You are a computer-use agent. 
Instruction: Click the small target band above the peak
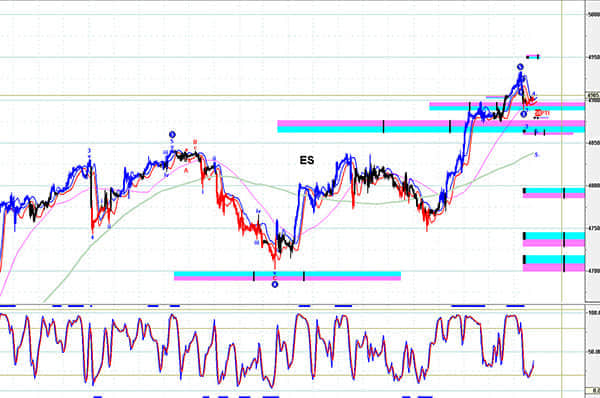(533, 57)
